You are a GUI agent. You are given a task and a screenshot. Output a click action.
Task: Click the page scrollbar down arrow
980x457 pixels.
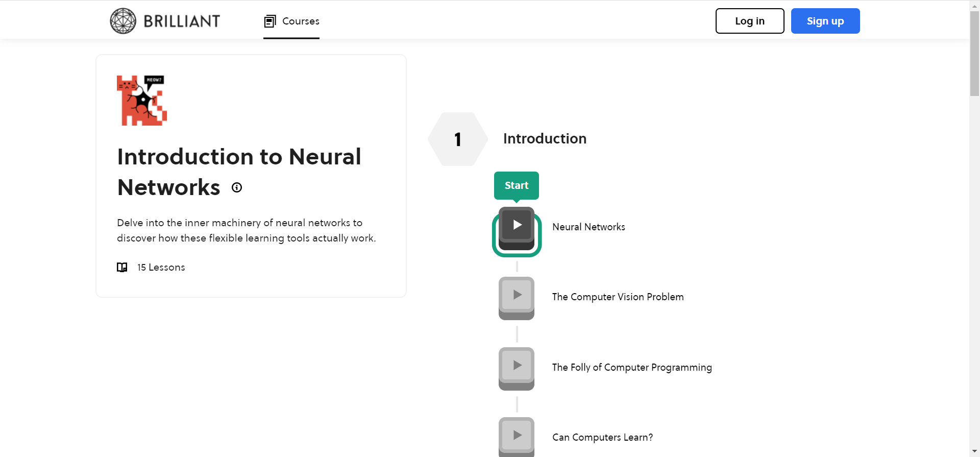(974, 451)
